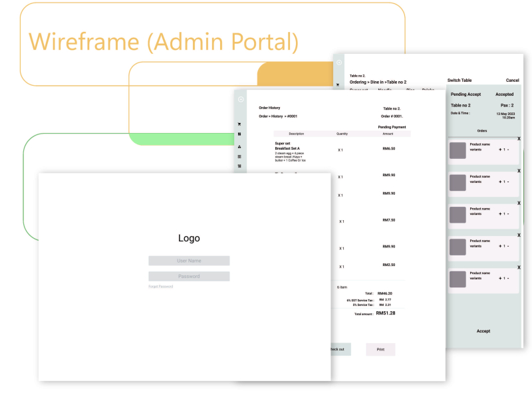Remove the fifth product using its X icon
Image resolution: width=532 pixels, height=399 pixels.
tap(519, 266)
